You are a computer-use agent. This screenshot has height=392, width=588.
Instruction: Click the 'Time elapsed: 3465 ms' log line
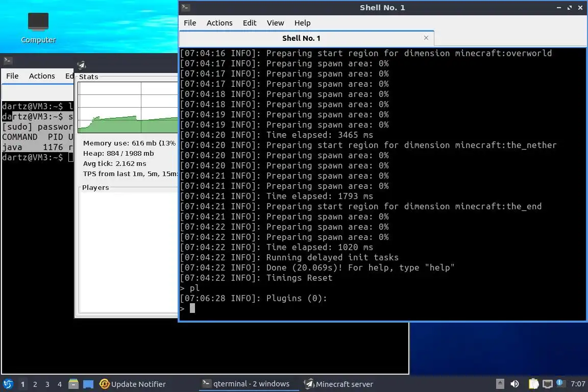pyautogui.click(x=276, y=135)
